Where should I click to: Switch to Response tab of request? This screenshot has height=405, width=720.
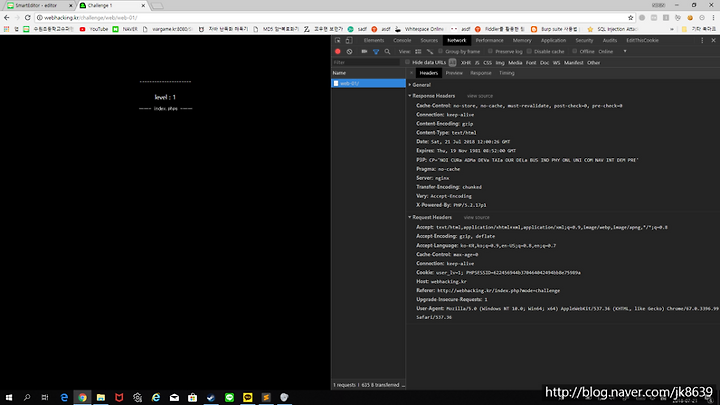coord(481,73)
